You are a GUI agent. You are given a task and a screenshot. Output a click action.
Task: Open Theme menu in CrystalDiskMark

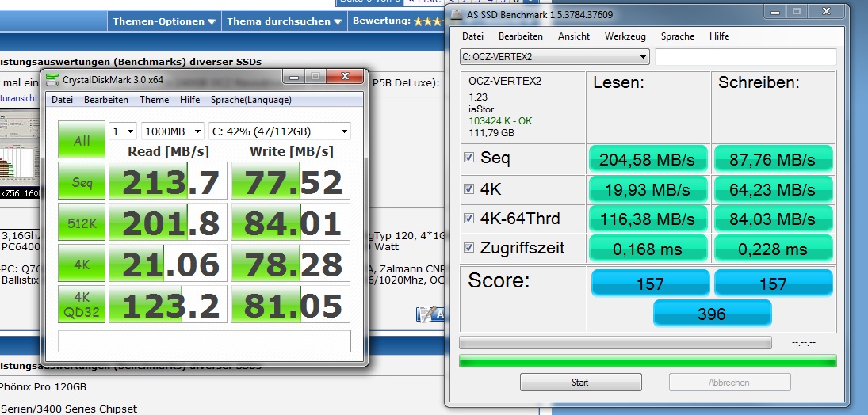pyautogui.click(x=154, y=100)
